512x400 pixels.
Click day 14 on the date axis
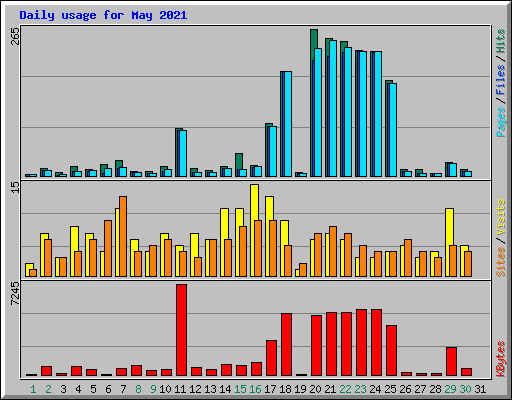pos(225,389)
